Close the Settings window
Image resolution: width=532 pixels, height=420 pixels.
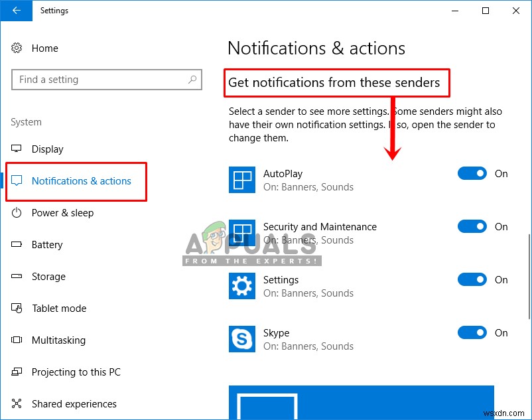click(516, 11)
